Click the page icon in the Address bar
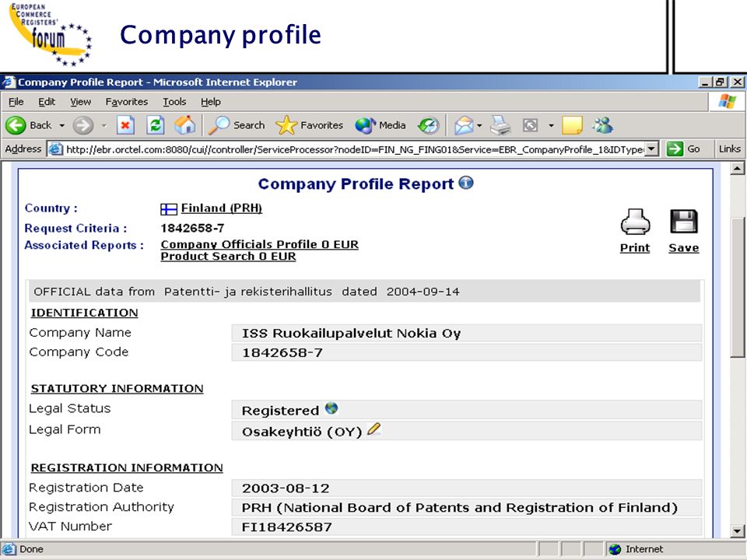747x560 pixels. [56, 149]
